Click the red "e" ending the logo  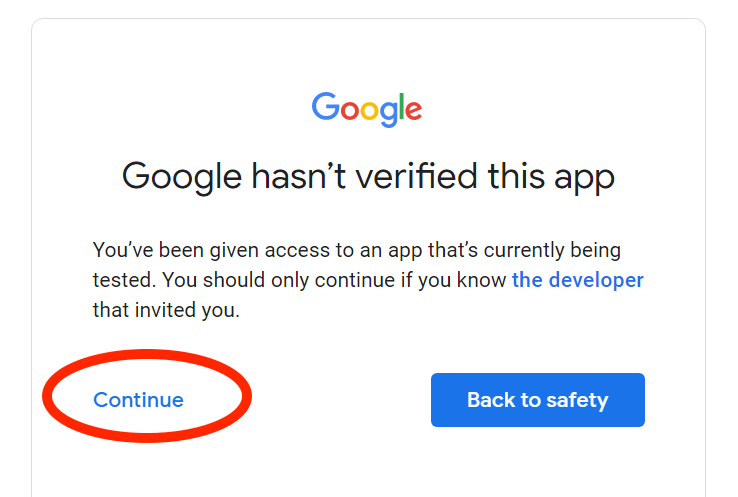click(x=413, y=109)
